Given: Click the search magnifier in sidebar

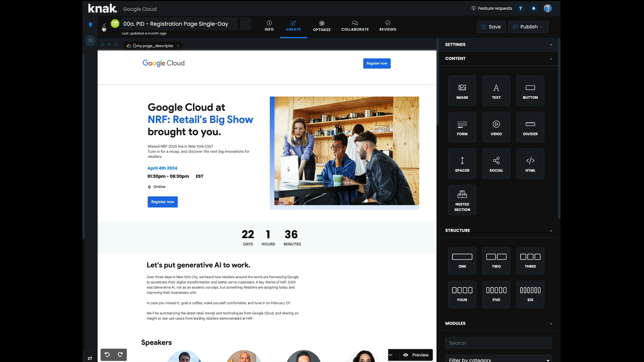Looking at the screenshot, I should point(90,41).
